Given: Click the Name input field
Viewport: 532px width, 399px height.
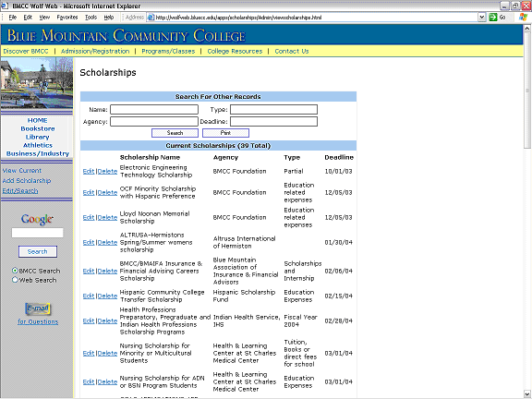Looking at the screenshot, I should (x=154, y=109).
